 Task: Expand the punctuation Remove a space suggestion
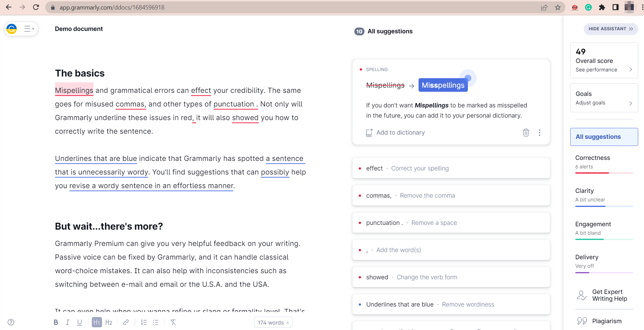pos(451,223)
